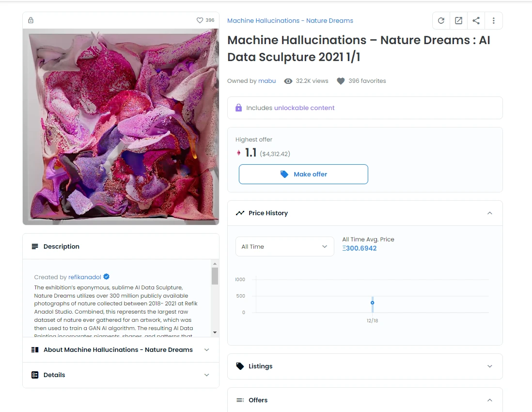Expand About Machine Hallucinations - Nature Dreams
The height and width of the screenshot is (412, 532).
[x=206, y=350]
